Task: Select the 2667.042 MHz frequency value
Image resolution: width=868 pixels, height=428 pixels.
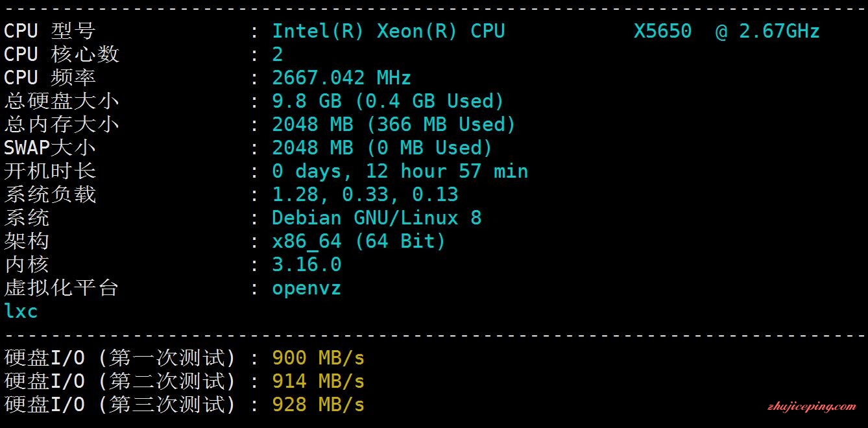Action: (x=341, y=78)
